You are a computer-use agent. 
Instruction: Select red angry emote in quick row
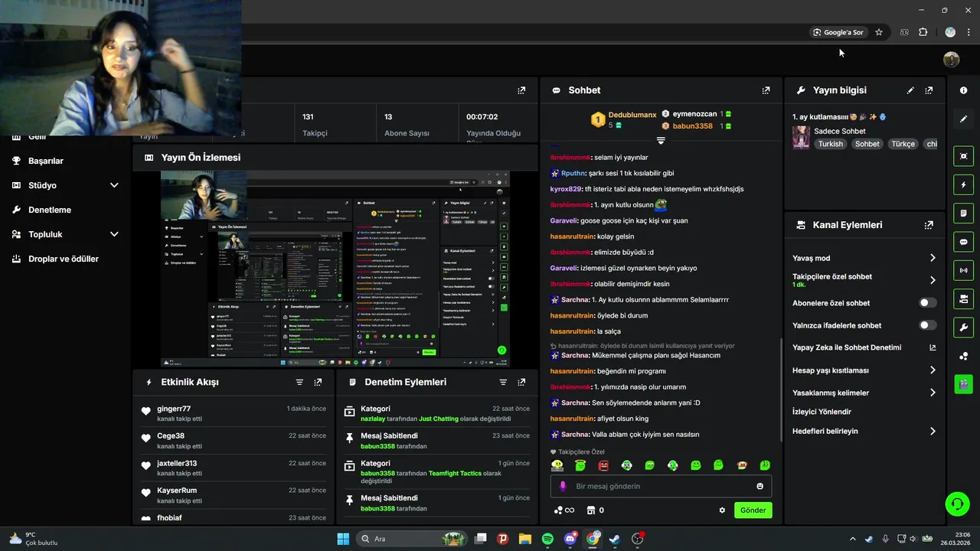(x=603, y=465)
